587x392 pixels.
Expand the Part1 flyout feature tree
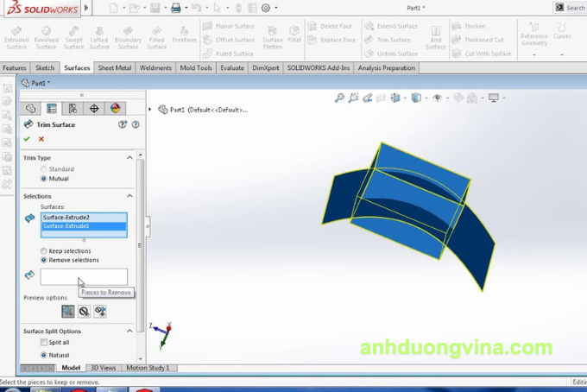pyautogui.click(x=151, y=110)
